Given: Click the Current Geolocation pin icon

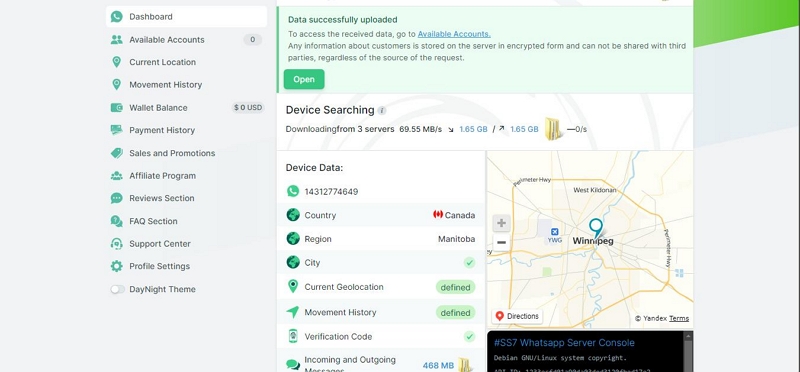Looking at the screenshot, I should 293,286.
